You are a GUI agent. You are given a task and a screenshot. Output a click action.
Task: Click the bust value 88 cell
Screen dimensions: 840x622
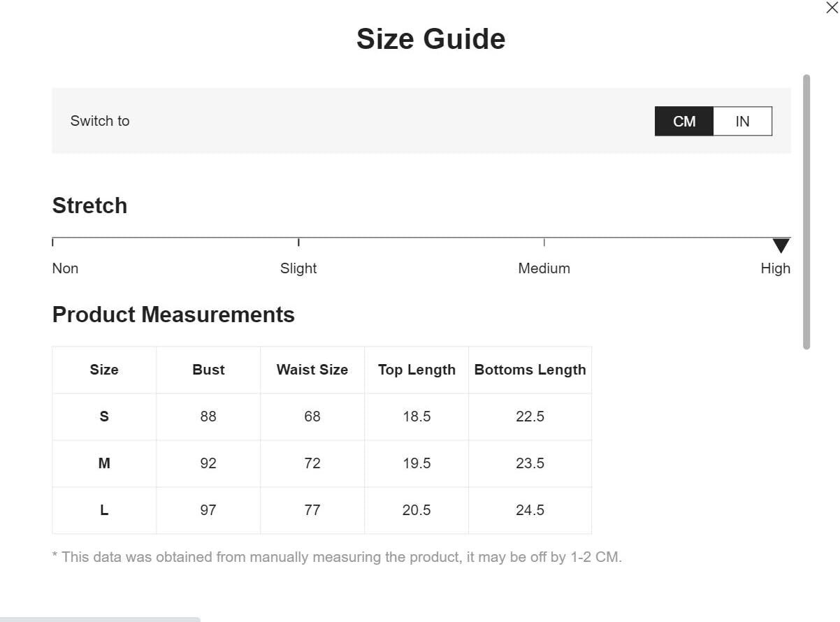point(208,417)
